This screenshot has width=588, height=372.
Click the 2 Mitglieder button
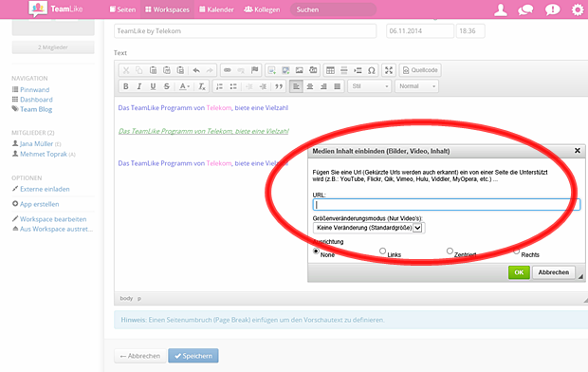coord(53,47)
